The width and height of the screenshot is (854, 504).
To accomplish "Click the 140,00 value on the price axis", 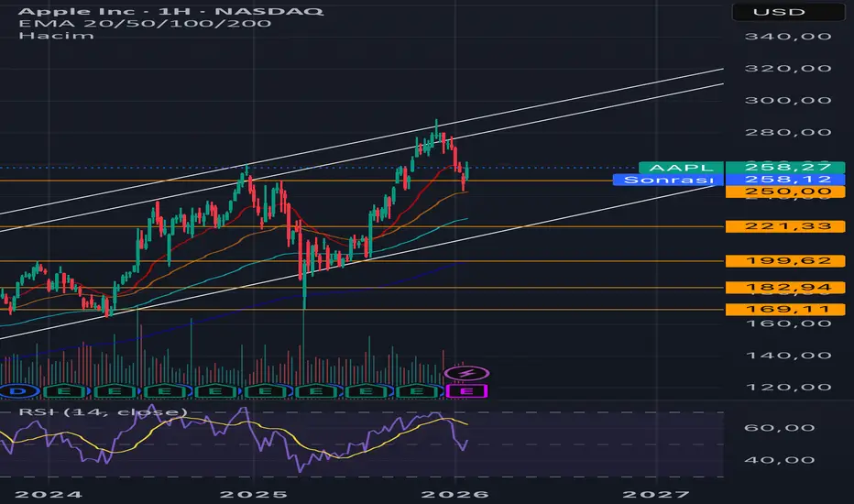I will (787, 356).
